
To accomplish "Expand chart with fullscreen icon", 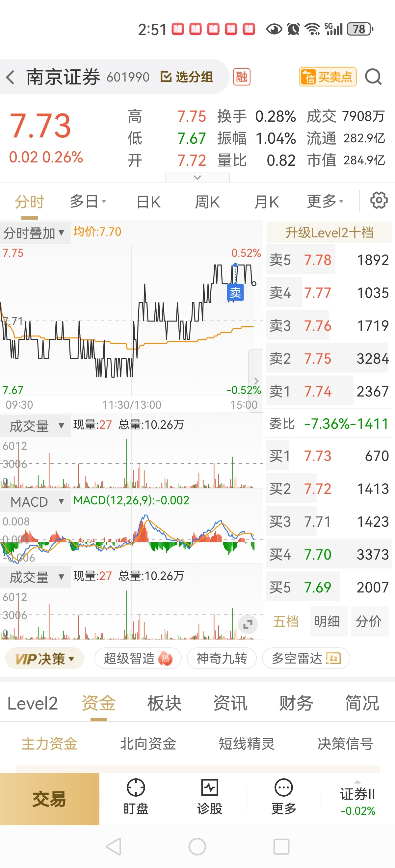I will coord(248,624).
